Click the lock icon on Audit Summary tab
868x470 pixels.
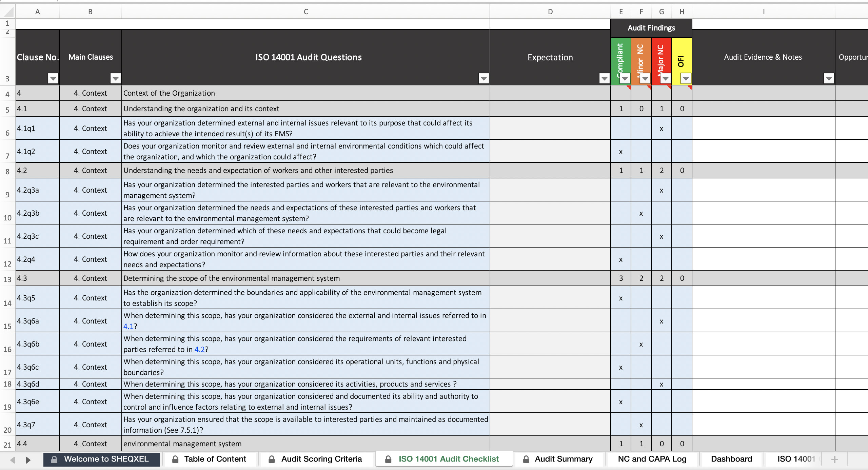[x=526, y=459]
